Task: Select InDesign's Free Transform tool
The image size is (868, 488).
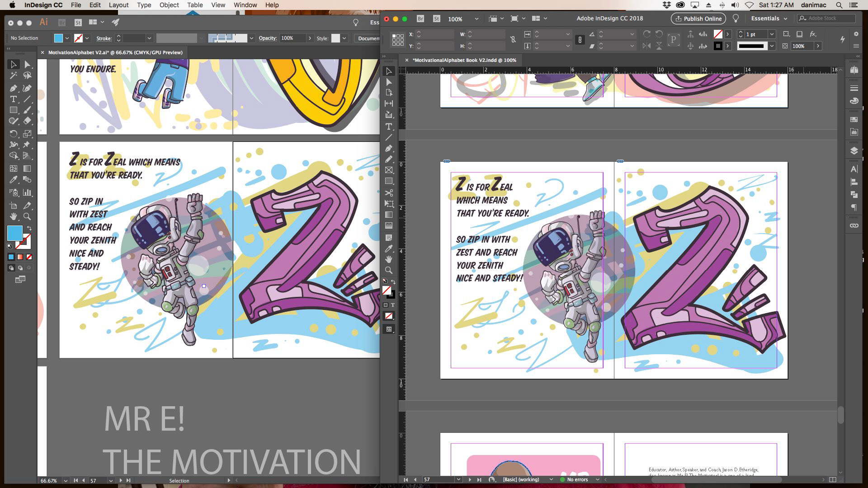Action: (x=388, y=204)
